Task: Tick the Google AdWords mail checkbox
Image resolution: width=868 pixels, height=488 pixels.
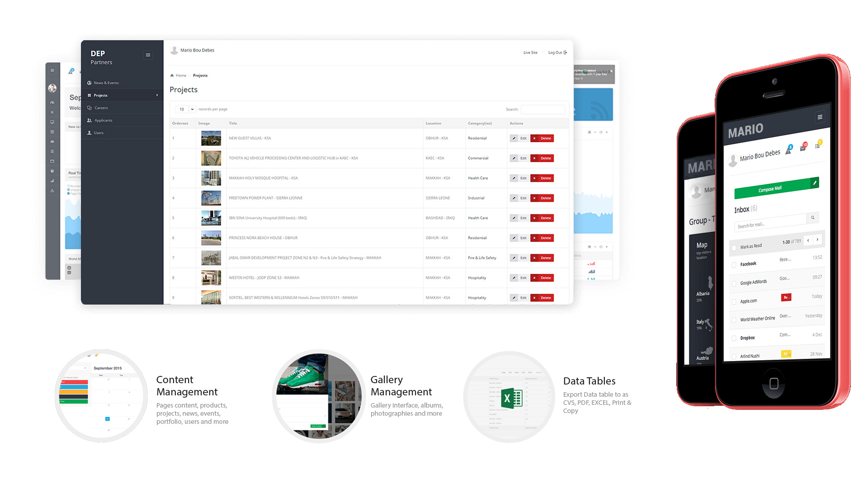Action: 734,284
